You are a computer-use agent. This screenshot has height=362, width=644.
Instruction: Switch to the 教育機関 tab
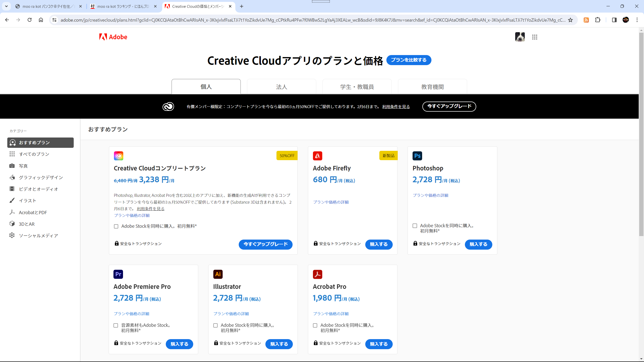[432, 87]
